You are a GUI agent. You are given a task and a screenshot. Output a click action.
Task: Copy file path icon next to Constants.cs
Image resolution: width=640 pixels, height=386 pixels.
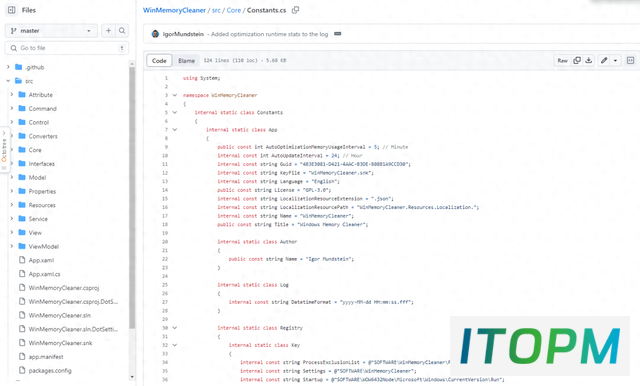point(296,10)
